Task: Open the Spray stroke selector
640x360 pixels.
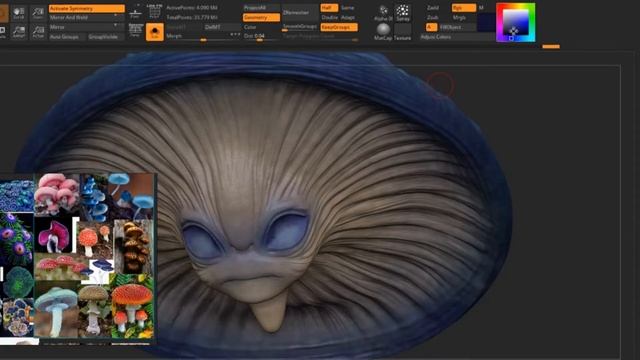Action: [402, 13]
